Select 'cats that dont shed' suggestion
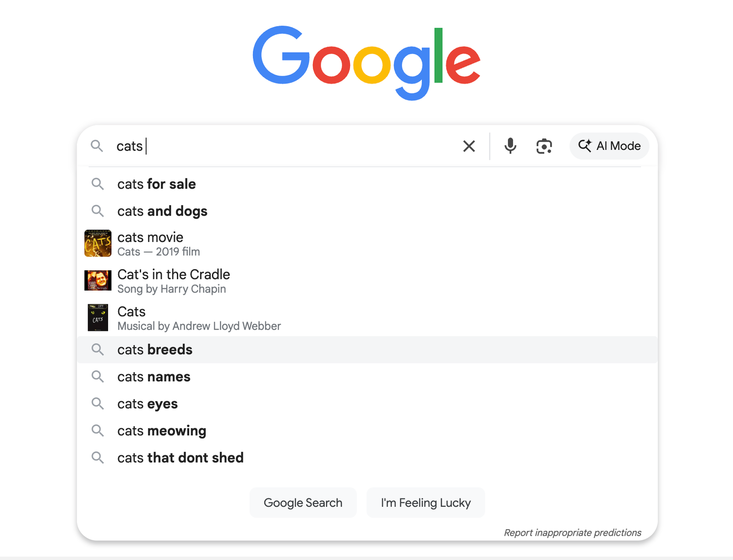The height and width of the screenshot is (560, 733). 181,458
